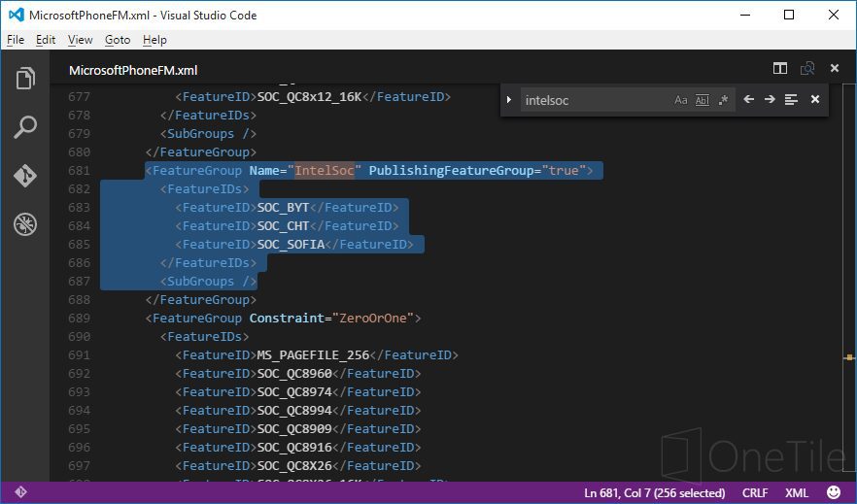Click the match marker in the scrollbar
Screen dimensions: 857x504
849,357
